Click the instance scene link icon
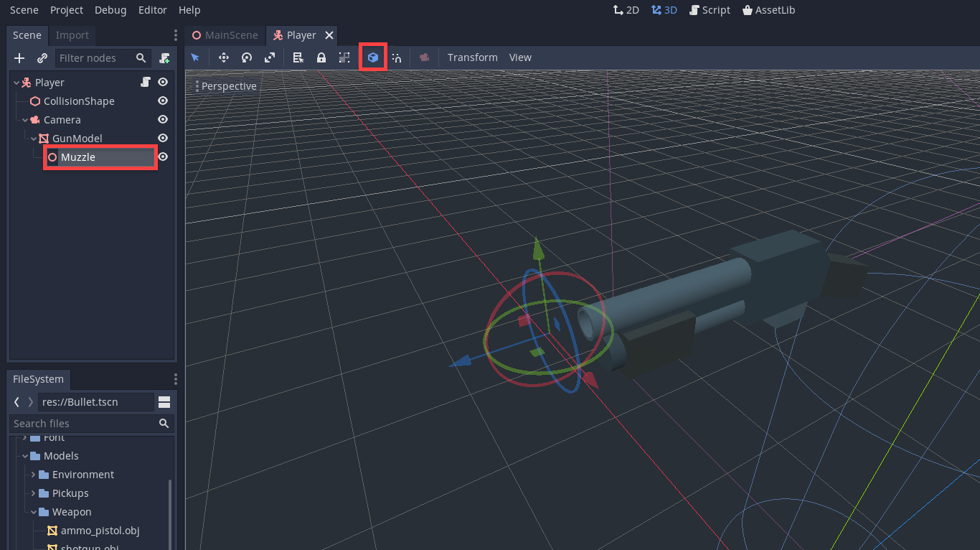 (x=42, y=58)
